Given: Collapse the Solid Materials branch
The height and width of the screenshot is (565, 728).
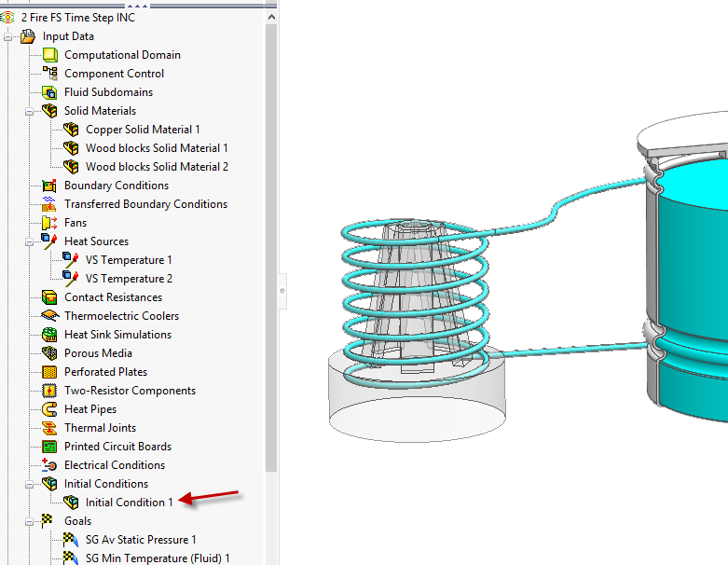Looking at the screenshot, I should coord(29,112).
